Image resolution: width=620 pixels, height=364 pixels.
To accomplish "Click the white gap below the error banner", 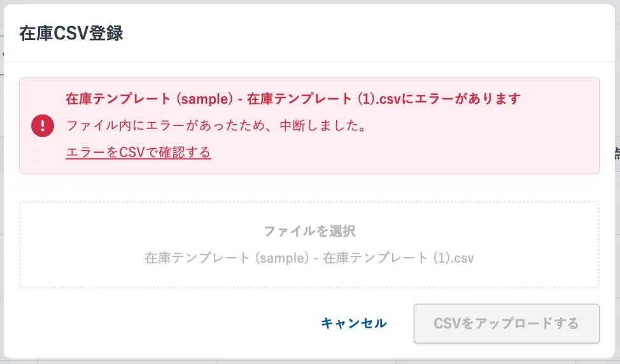I will click(x=309, y=187).
